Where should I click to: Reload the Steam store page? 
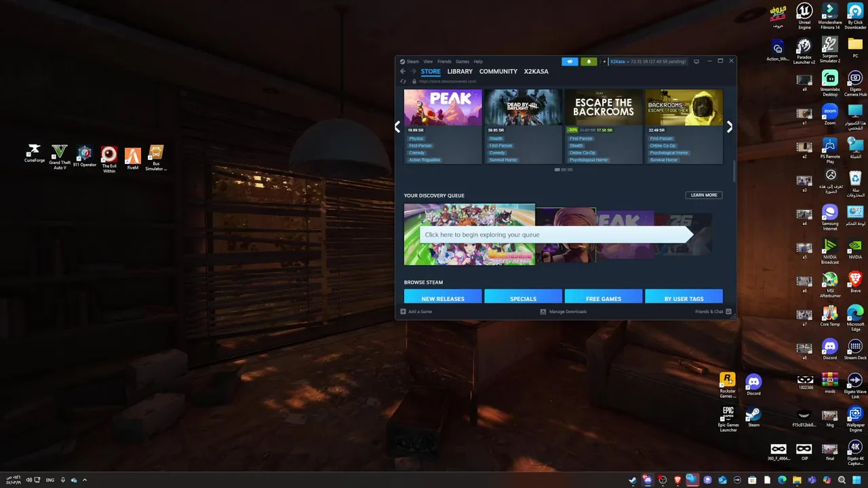403,81
